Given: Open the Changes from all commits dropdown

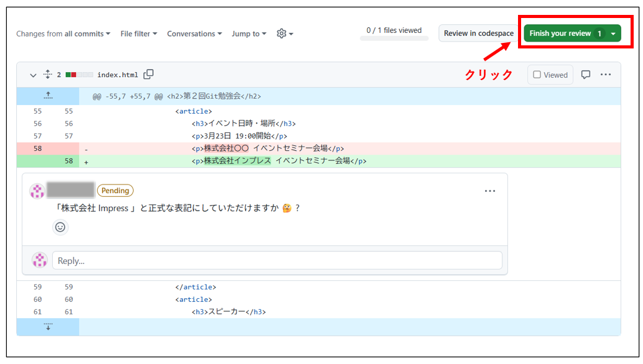Looking at the screenshot, I should pos(63,34).
